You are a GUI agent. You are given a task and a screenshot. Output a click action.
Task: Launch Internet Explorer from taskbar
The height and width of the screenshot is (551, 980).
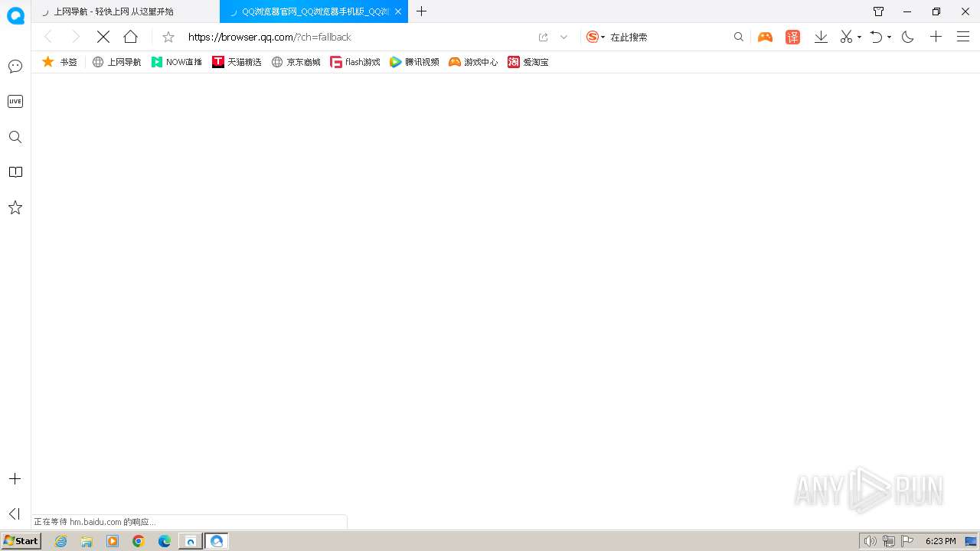point(61,541)
